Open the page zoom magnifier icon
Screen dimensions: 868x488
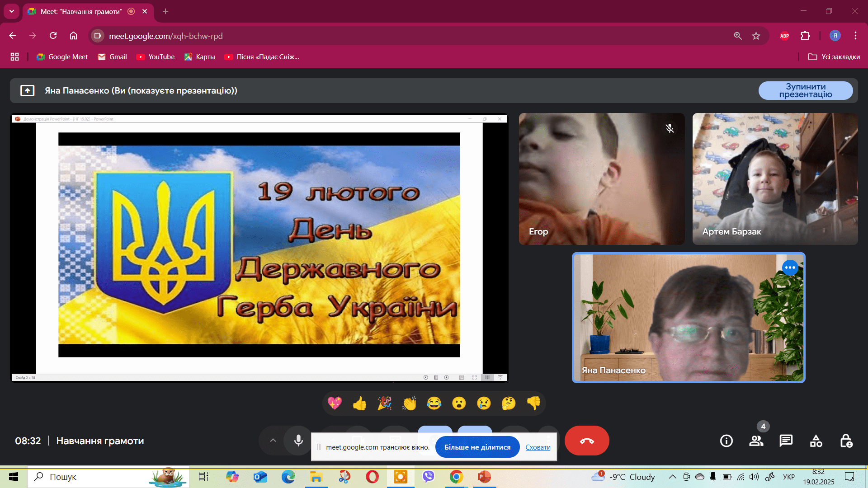point(738,36)
